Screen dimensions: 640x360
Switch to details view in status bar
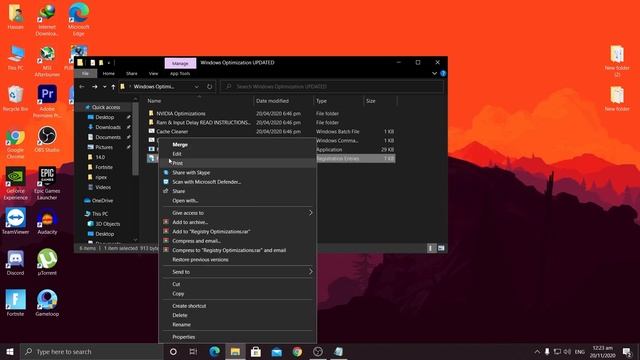tap(431, 248)
